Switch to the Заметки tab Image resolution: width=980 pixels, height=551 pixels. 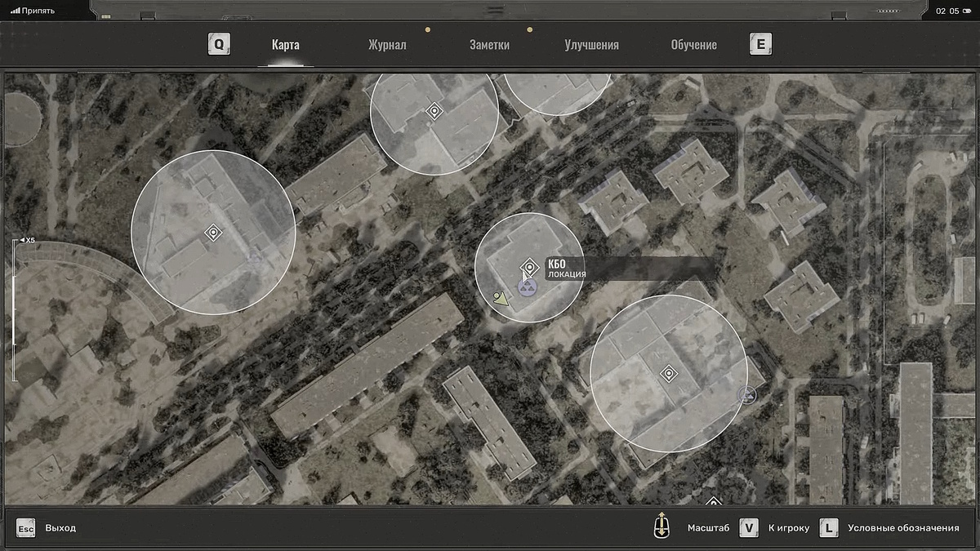[489, 45]
